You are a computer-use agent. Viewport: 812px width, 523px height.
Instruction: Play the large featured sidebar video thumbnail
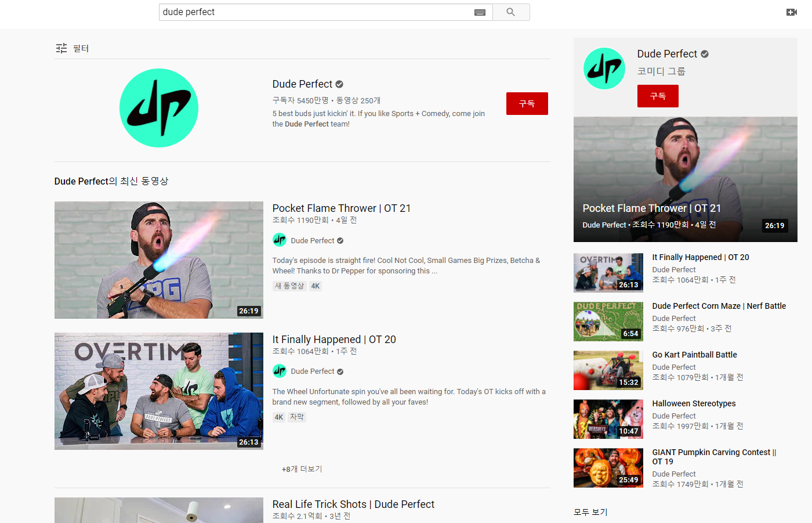tap(686, 179)
